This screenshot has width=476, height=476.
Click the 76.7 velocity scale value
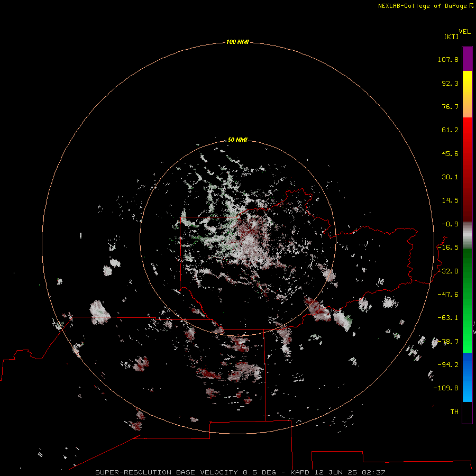click(450, 106)
